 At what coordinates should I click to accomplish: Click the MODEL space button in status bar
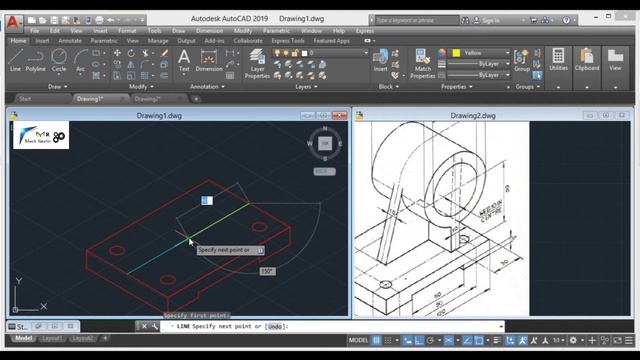click(x=359, y=340)
